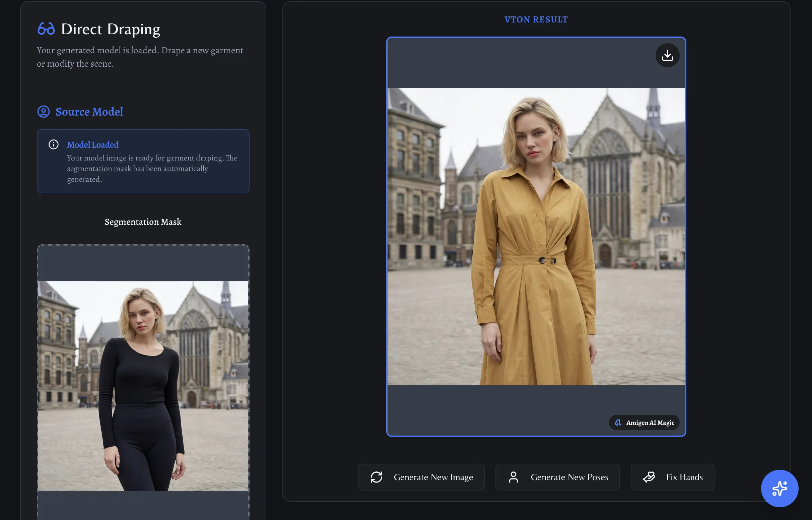Click the VTON RESULT title
This screenshot has height=520, width=812.
536,19
